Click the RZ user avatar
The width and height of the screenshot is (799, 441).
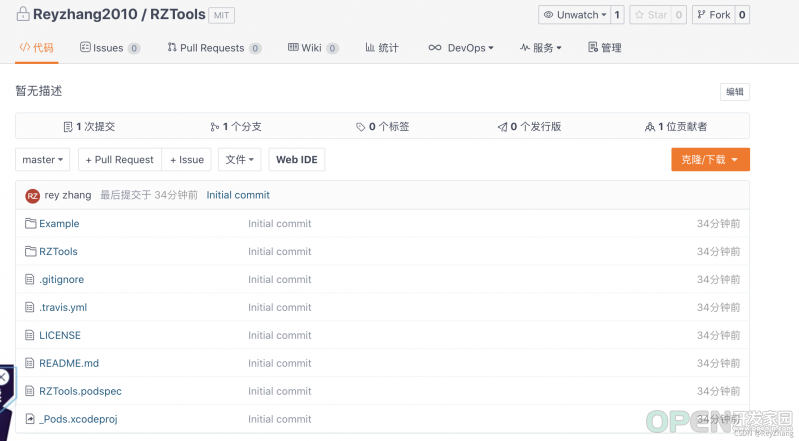point(33,195)
